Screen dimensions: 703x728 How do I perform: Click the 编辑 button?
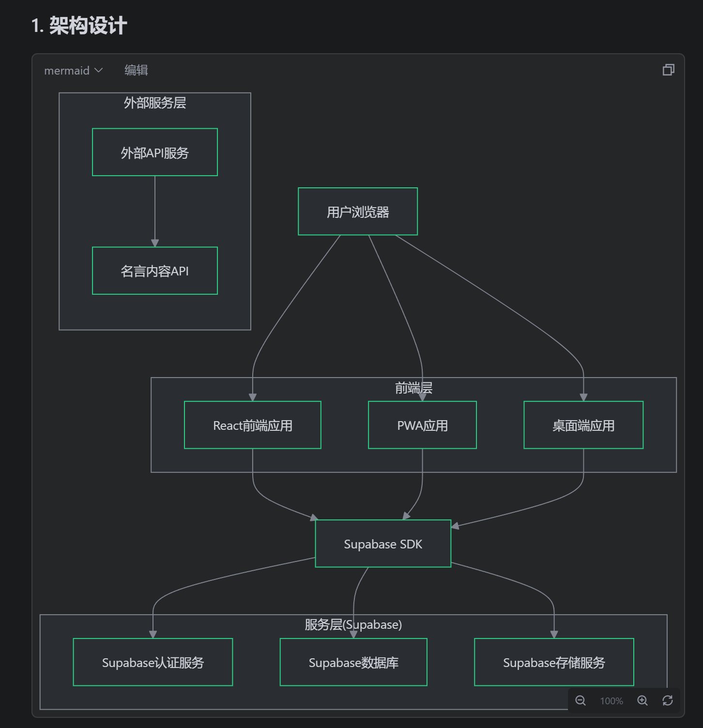coord(136,71)
